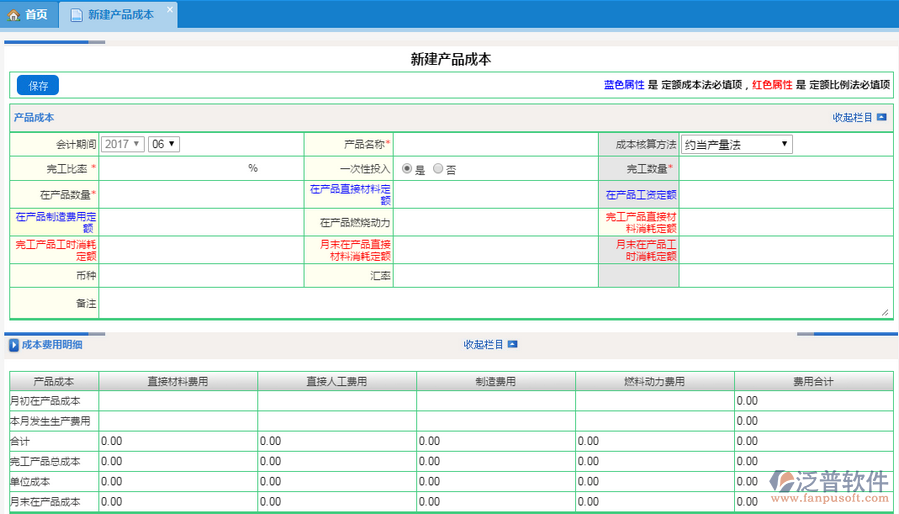Click the 收起栏目 link in 产品成本 header
899x514 pixels.
852,118
